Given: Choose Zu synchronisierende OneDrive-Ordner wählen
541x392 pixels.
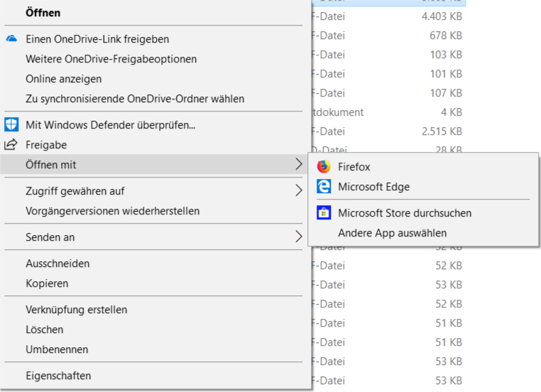Looking at the screenshot, I should click(x=135, y=99).
